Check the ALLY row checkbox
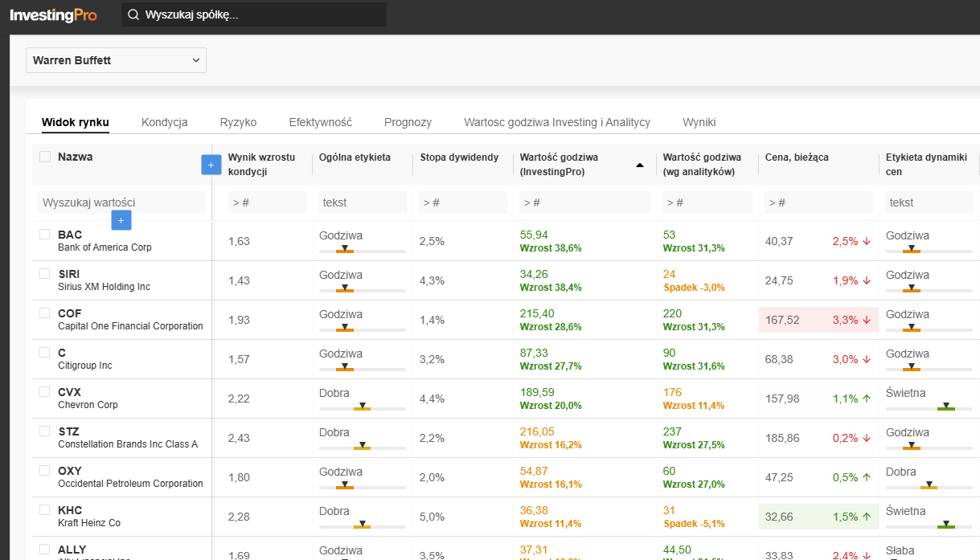Viewport: 980px width, 560px height. point(45,550)
